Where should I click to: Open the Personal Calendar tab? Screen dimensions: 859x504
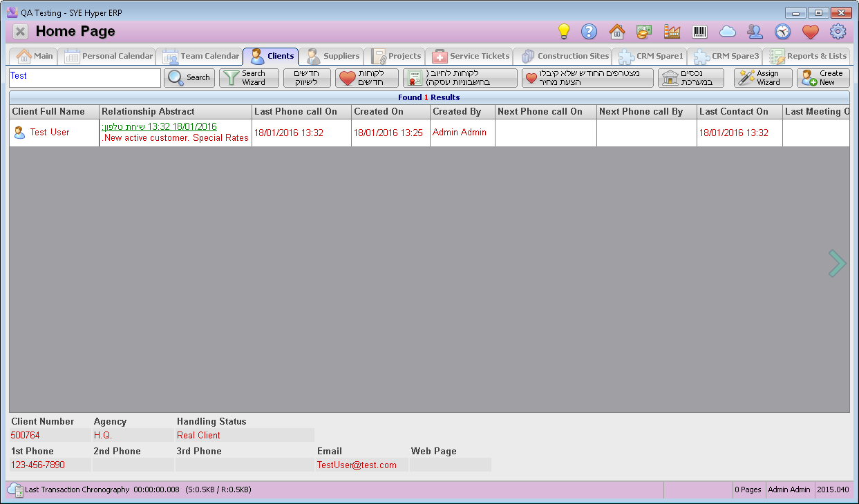[x=108, y=56]
